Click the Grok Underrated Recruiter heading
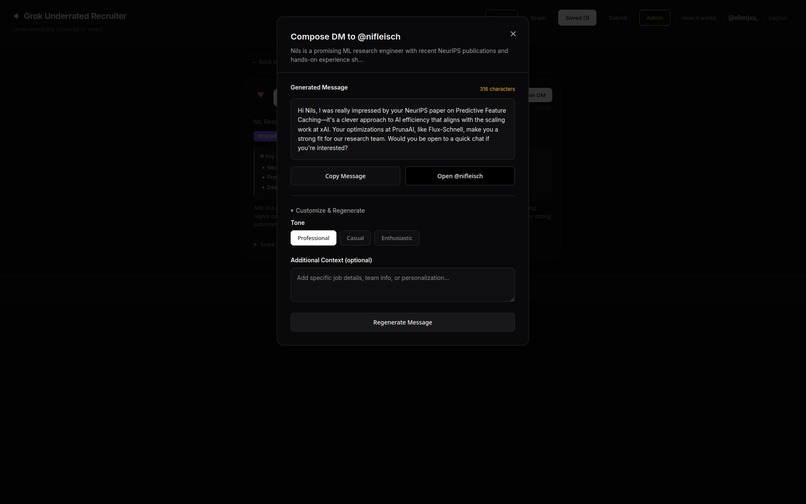Viewport: 806px width, 504px height. pyautogui.click(x=75, y=16)
